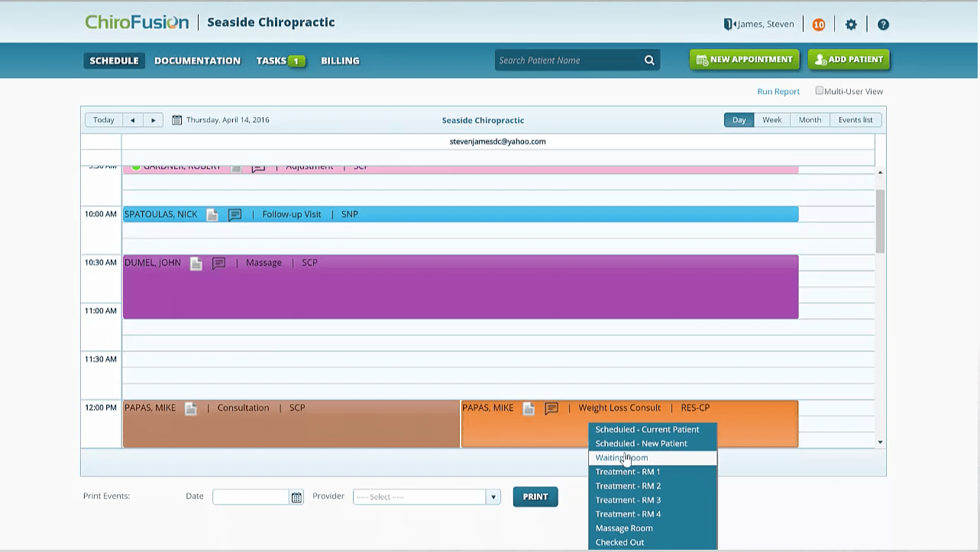Image resolution: width=980 pixels, height=552 pixels.
Task: Open chat note icon for DUMEL, JOHN
Action: [x=219, y=263]
